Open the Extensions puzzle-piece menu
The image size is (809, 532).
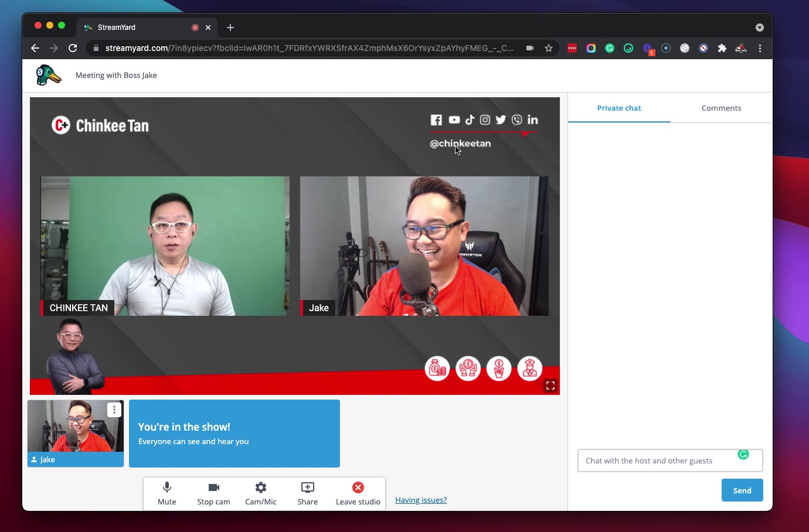(x=722, y=48)
